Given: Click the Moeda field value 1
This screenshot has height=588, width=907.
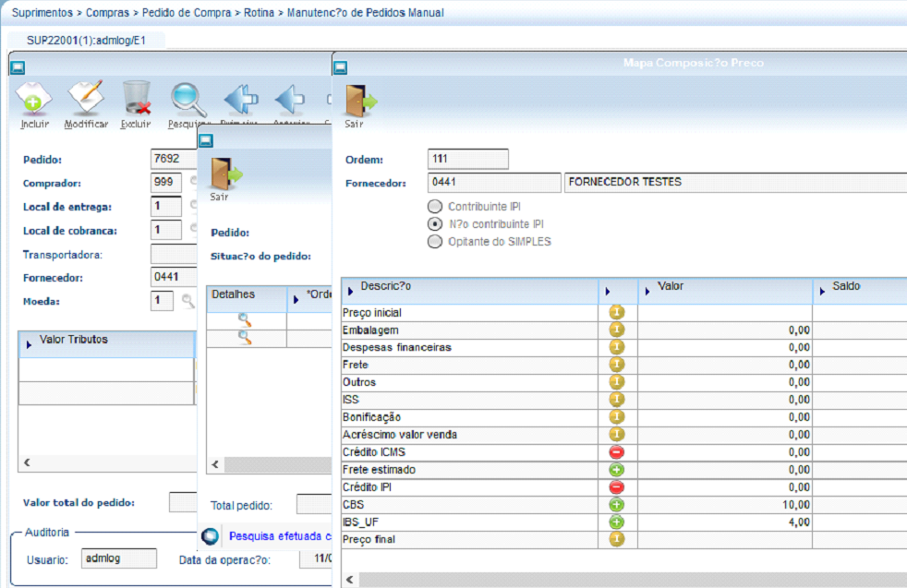Looking at the screenshot, I should (162, 301).
